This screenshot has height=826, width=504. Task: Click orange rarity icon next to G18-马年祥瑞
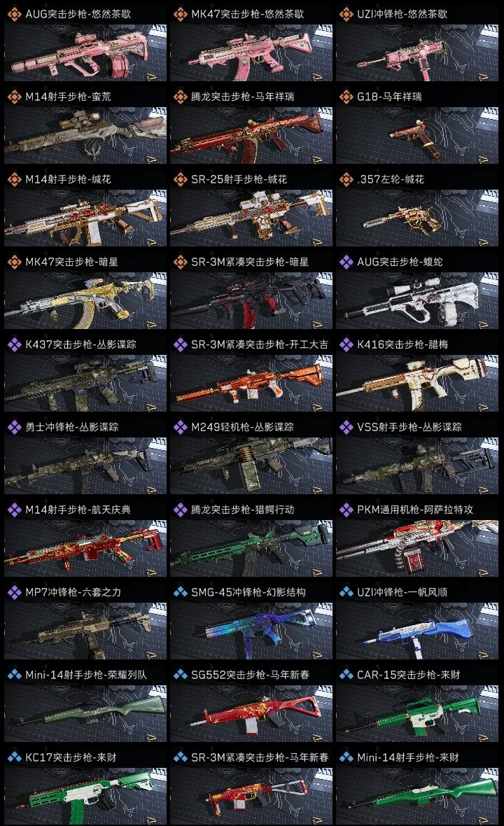coord(346,97)
